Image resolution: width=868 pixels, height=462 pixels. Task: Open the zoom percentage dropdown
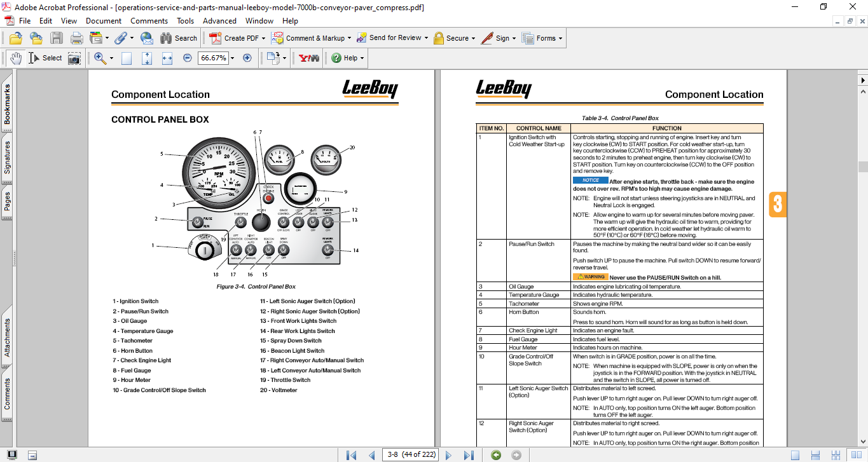232,58
